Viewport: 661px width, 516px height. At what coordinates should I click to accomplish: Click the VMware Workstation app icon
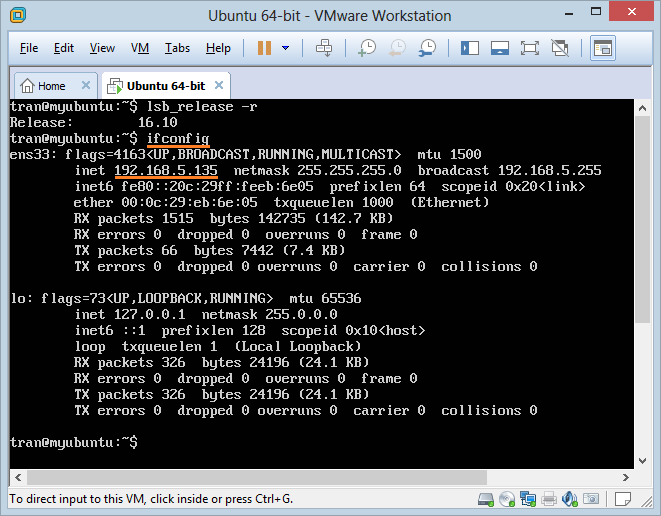[18, 15]
